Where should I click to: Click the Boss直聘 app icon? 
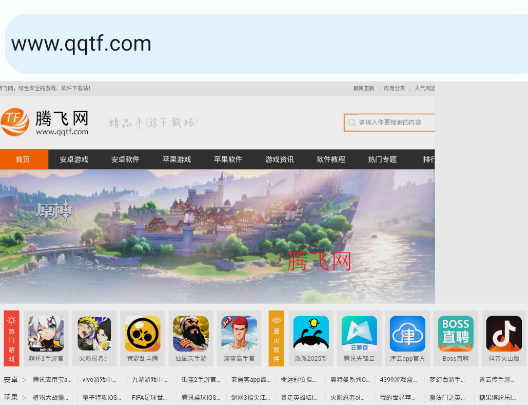[x=456, y=334]
